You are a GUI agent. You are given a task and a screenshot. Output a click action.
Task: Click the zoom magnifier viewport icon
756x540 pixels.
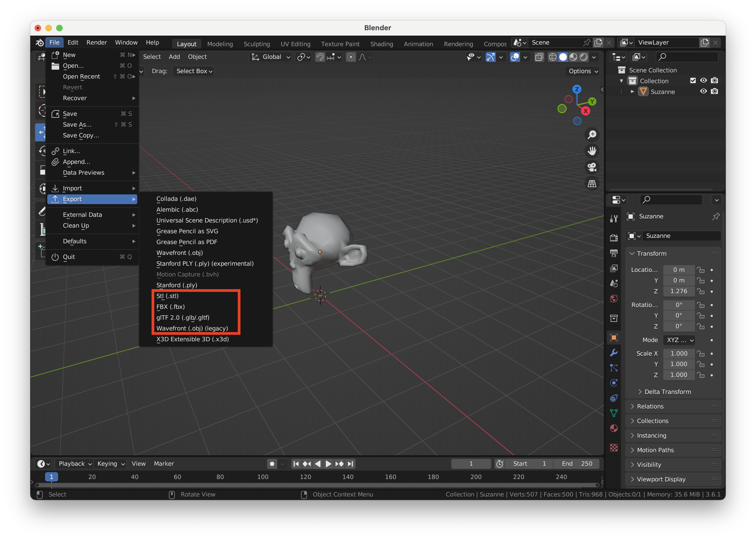[592, 135]
